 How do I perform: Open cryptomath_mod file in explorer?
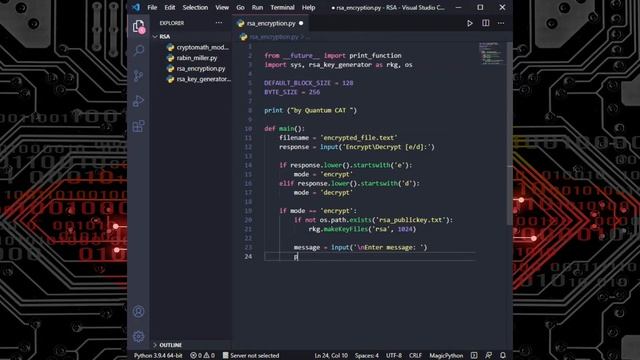click(198, 47)
